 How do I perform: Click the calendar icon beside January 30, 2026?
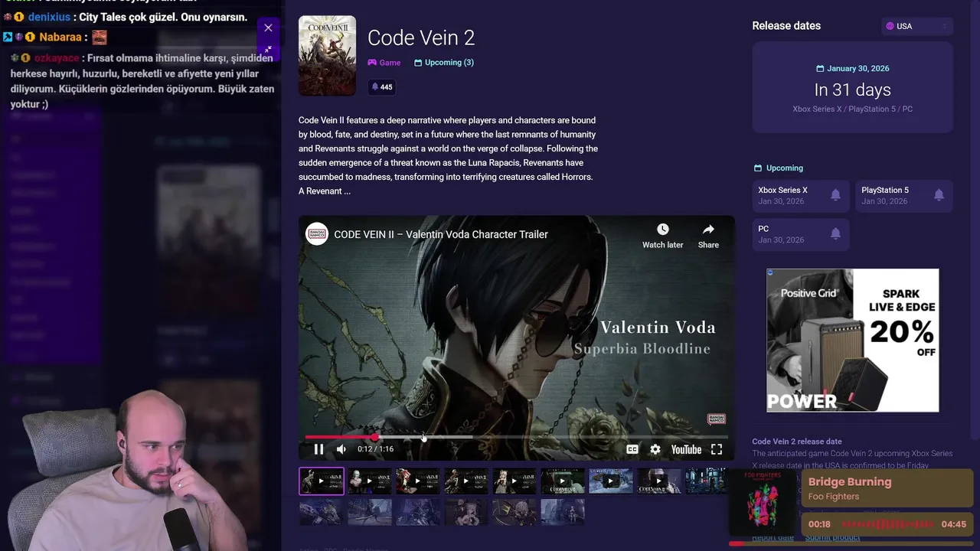(x=820, y=69)
